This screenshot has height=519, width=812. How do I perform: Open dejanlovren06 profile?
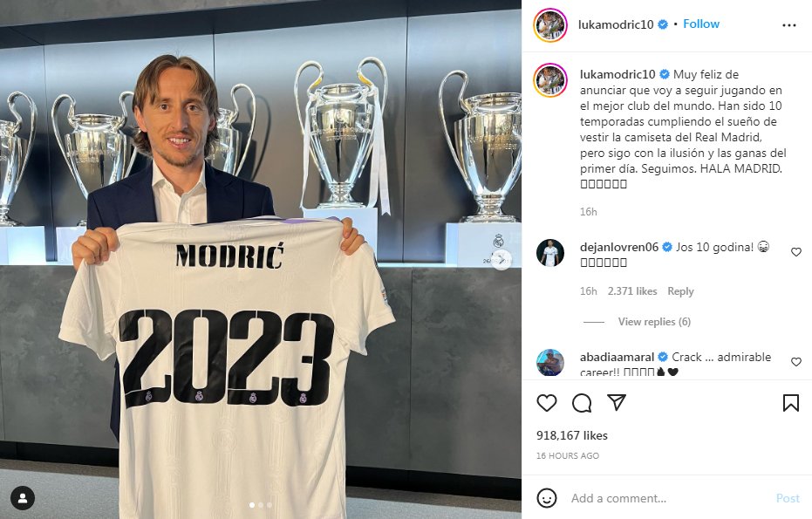point(619,247)
